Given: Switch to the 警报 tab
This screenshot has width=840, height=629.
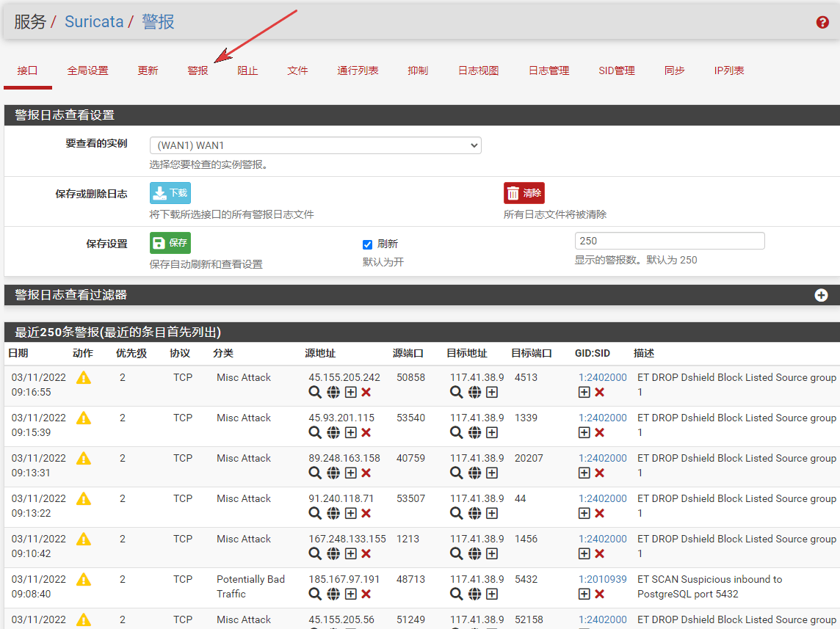Looking at the screenshot, I should click(198, 70).
